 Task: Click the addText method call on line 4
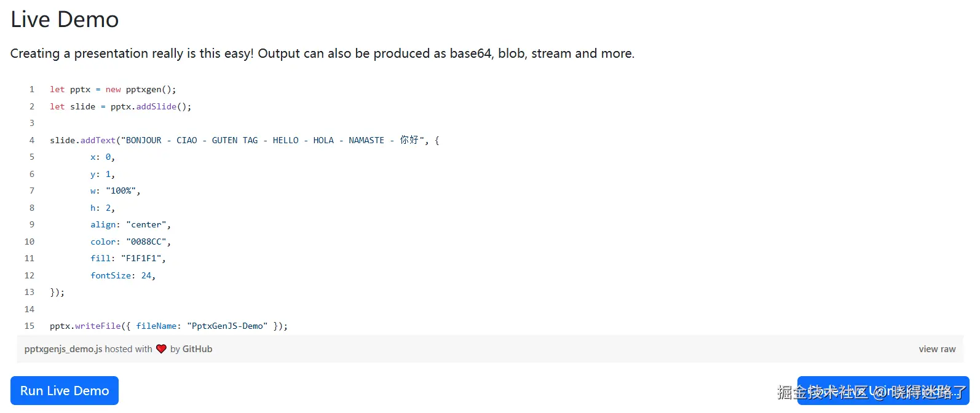point(98,140)
